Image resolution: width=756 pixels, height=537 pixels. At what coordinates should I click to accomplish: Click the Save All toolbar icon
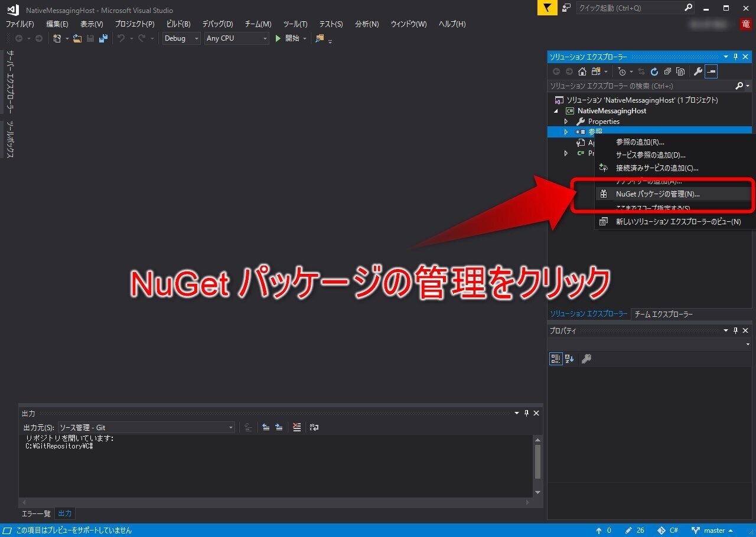tap(103, 38)
